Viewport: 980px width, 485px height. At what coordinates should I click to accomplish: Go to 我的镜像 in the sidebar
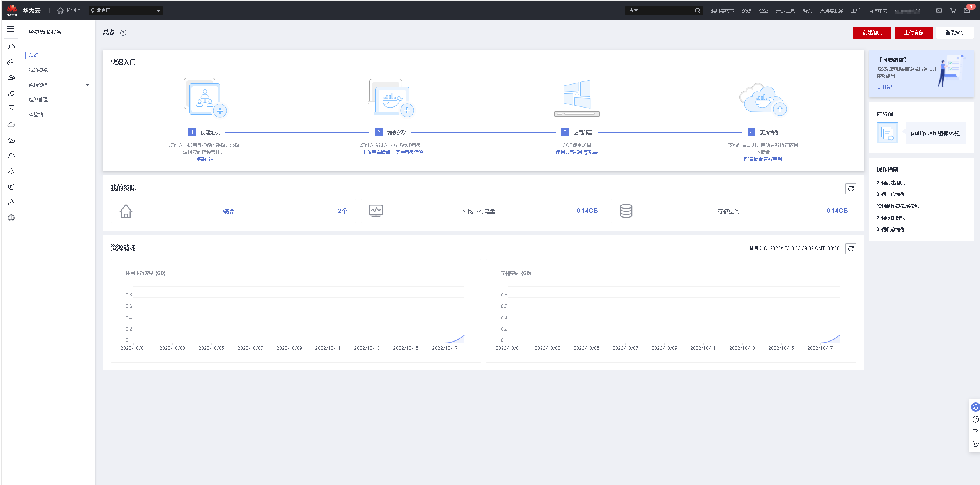click(x=38, y=70)
